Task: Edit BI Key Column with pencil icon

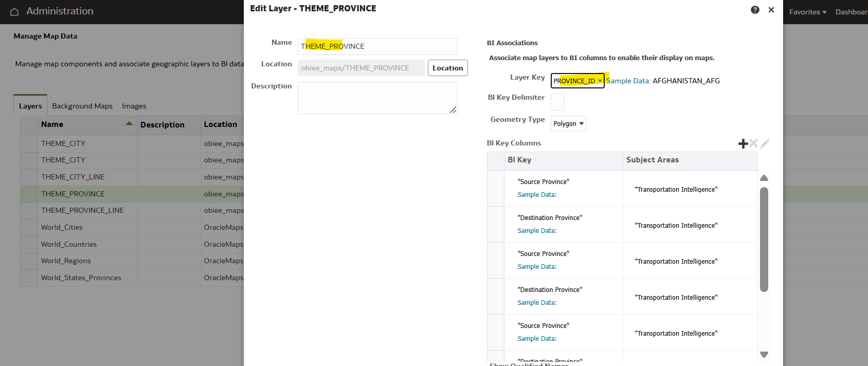Action: (x=765, y=143)
